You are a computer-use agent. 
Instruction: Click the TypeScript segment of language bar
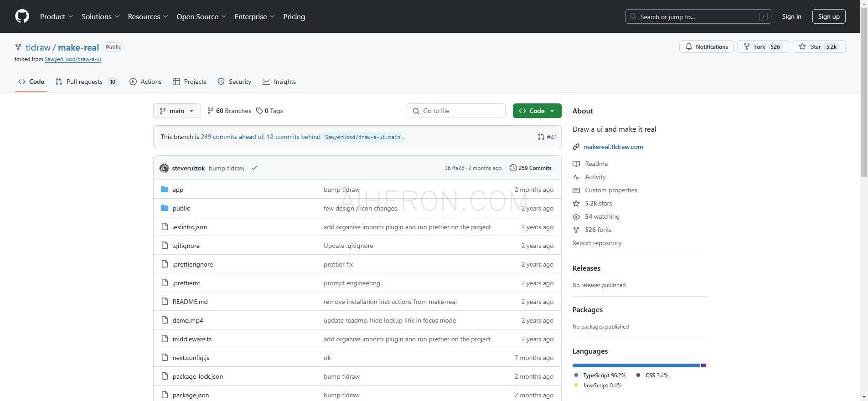click(x=636, y=365)
